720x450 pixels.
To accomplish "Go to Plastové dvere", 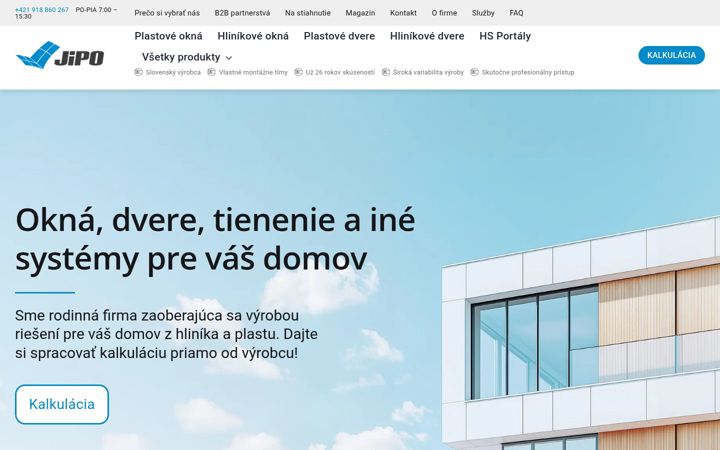I will [x=339, y=36].
